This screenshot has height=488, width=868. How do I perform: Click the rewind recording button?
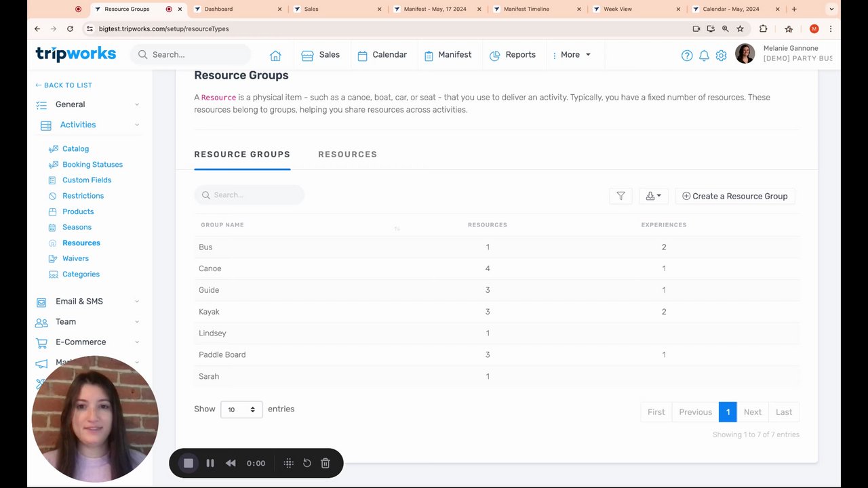231,463
